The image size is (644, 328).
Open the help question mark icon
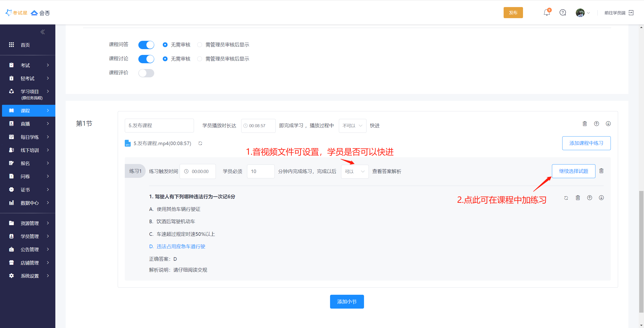[563, 13]
